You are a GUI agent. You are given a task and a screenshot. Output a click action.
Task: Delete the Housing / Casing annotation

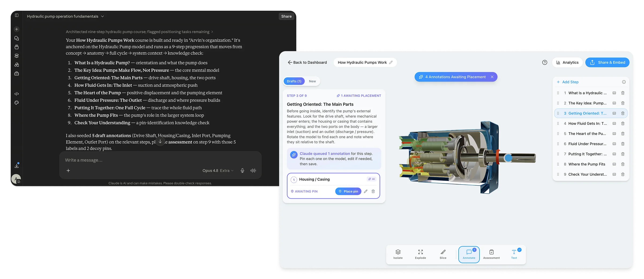(373, 191)
